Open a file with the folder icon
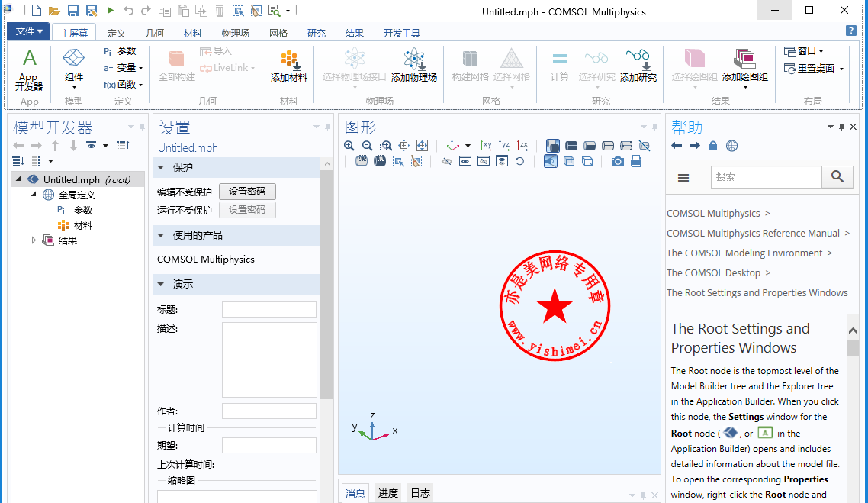This screenshot has width=868, height=503. click(x=54, y=11)
